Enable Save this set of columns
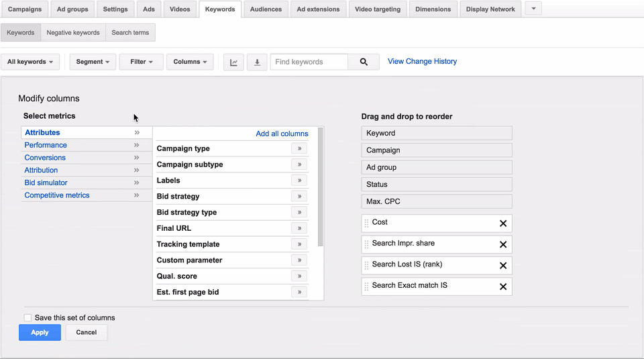Image resolution: width=644 pixels, height=359 pixels. coord(28,317)
